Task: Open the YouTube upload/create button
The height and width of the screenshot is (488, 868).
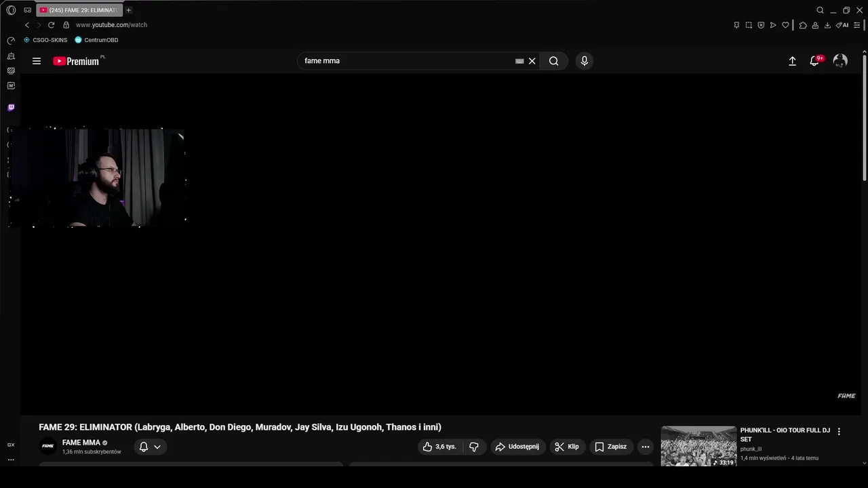Action: (792, 61)
